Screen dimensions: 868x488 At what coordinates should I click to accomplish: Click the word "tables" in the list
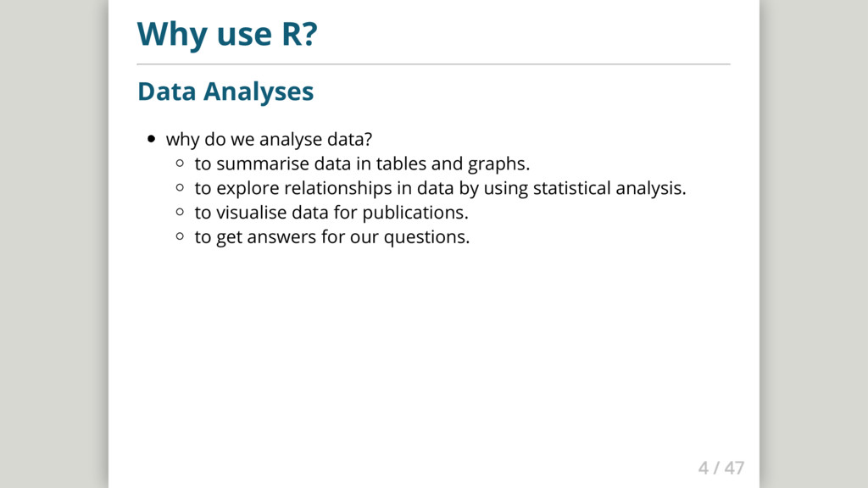[401, 164]
